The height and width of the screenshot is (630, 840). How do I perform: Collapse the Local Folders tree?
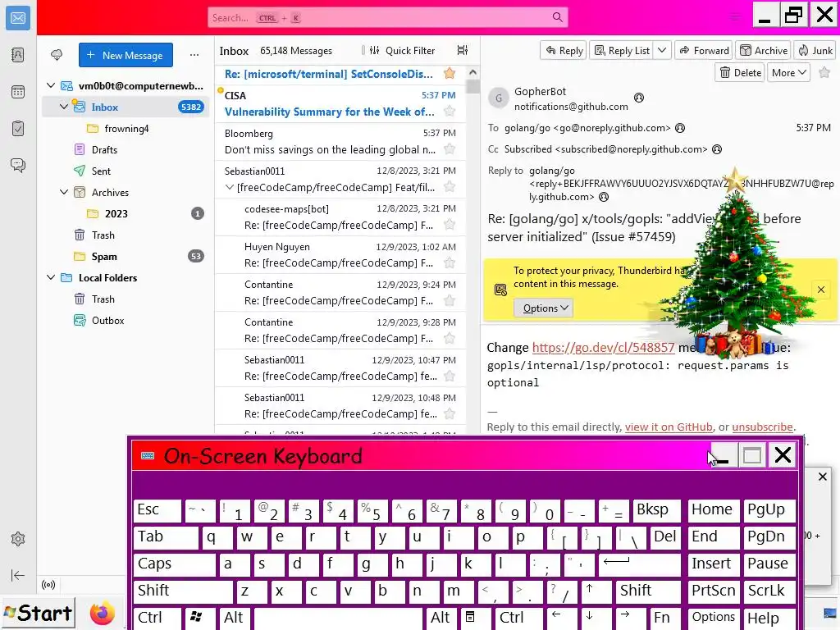[x=51, y=277]
